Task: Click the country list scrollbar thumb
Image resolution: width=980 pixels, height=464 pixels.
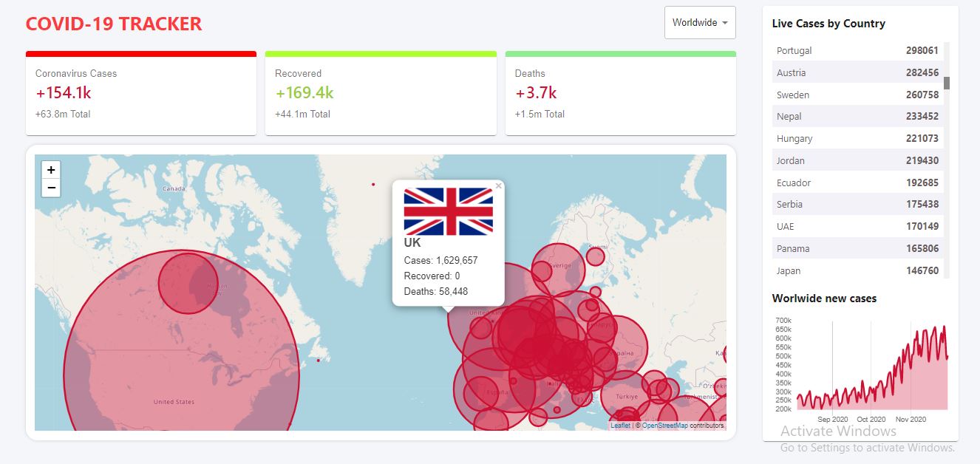Action: pos(947,82)
